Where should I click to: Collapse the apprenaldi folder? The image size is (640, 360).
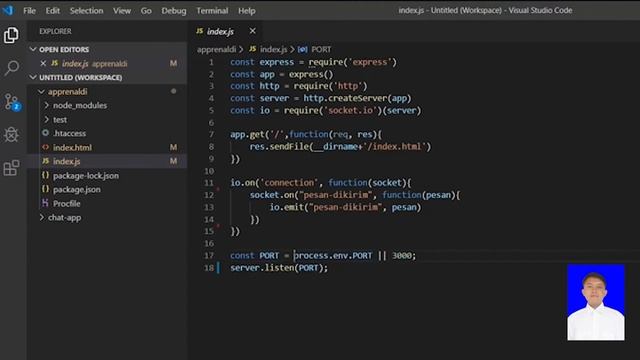[41, 91]
